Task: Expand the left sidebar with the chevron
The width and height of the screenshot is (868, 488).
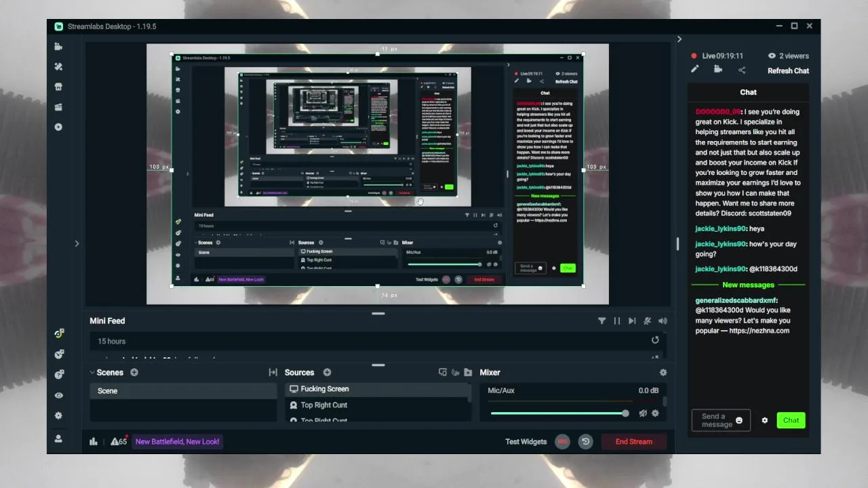Action: 77,243
